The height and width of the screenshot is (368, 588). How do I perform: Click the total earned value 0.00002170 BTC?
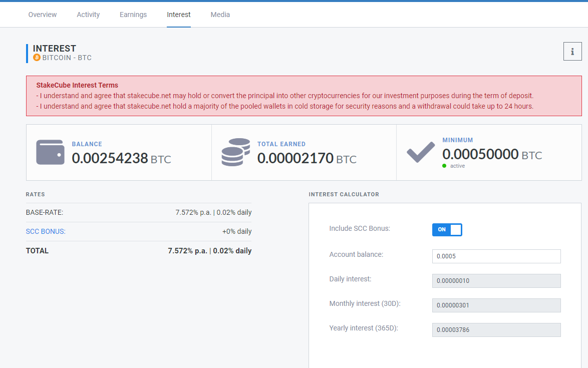click(x=307, y=159)
